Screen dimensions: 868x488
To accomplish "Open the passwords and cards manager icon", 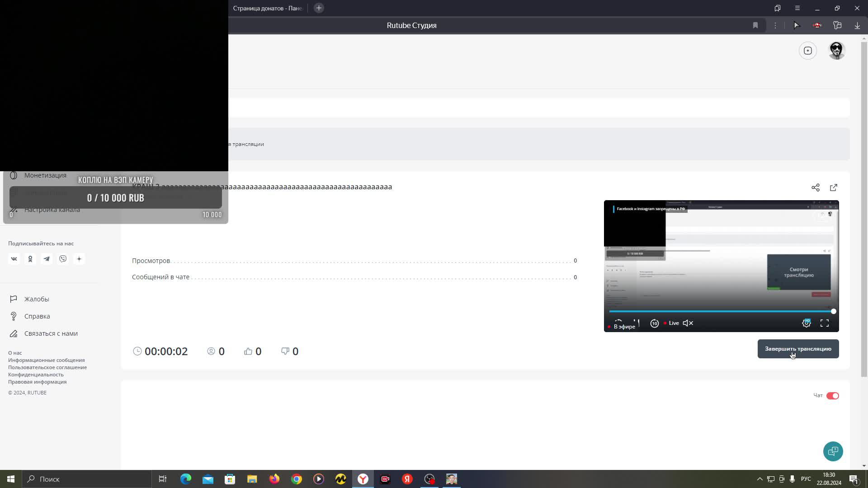I will pos(837,25).
